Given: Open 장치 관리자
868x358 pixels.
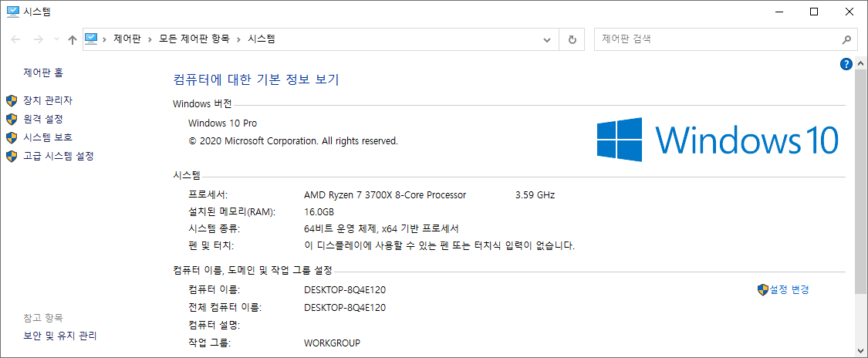Looking at the screenshot, I should point(48,101).
